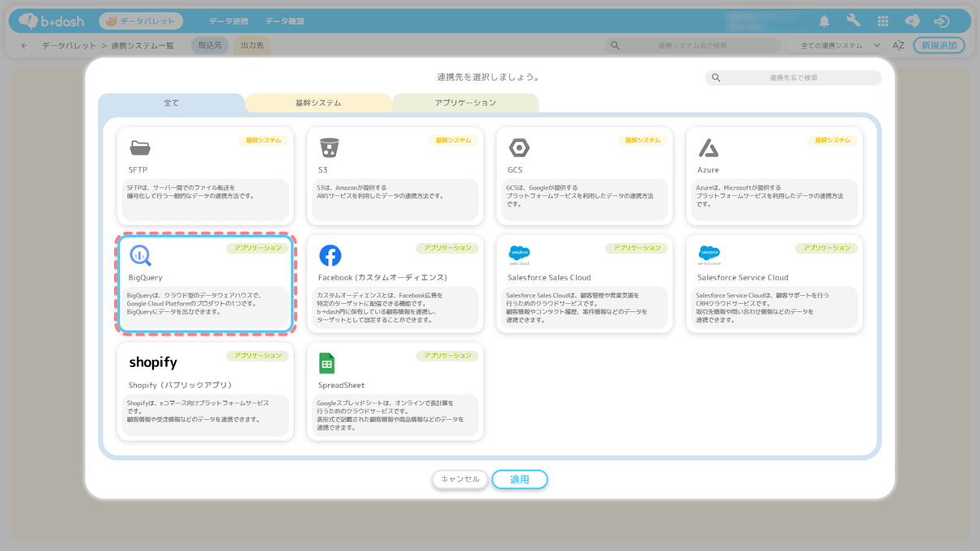Open the データ連携 menu
Viewport: 980px width, 551px height.
click(228, 21)
